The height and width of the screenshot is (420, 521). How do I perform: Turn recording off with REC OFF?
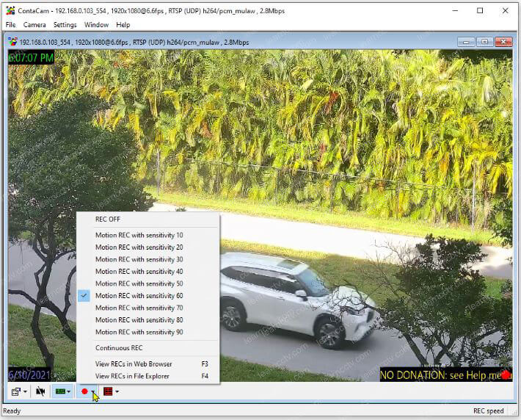click(108, 219)
